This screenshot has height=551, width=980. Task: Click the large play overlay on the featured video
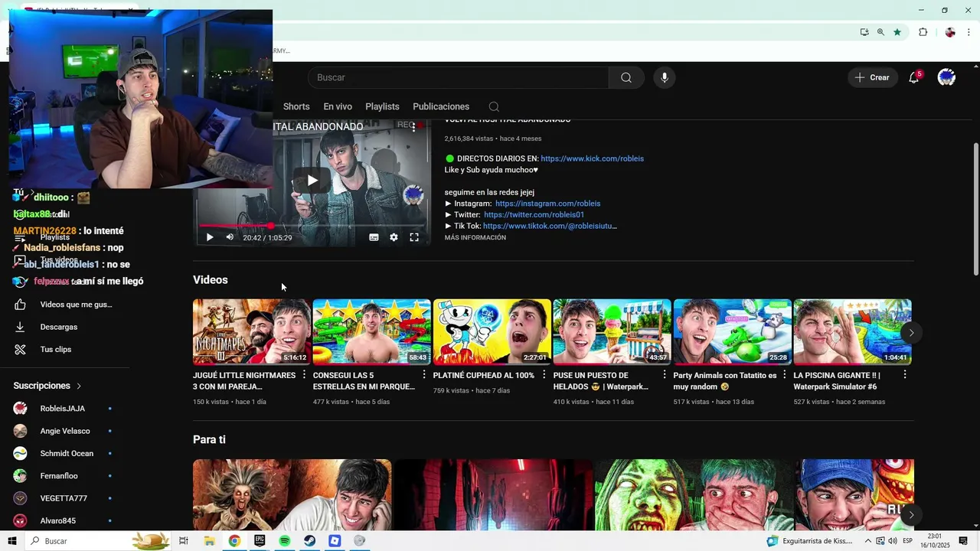[312, 181]
